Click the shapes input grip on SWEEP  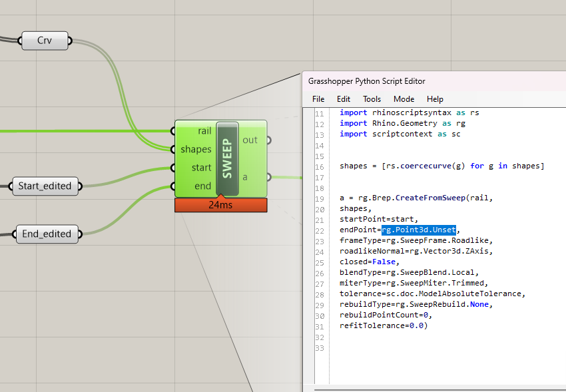pyautogui.click(x=172, y=149)
